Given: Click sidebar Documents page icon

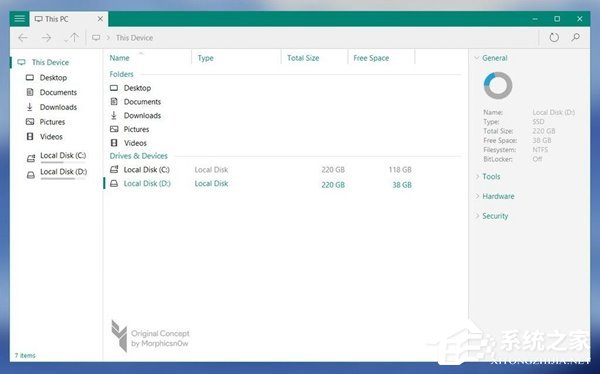Looking at the screenshot, I should tap(30, 92).
